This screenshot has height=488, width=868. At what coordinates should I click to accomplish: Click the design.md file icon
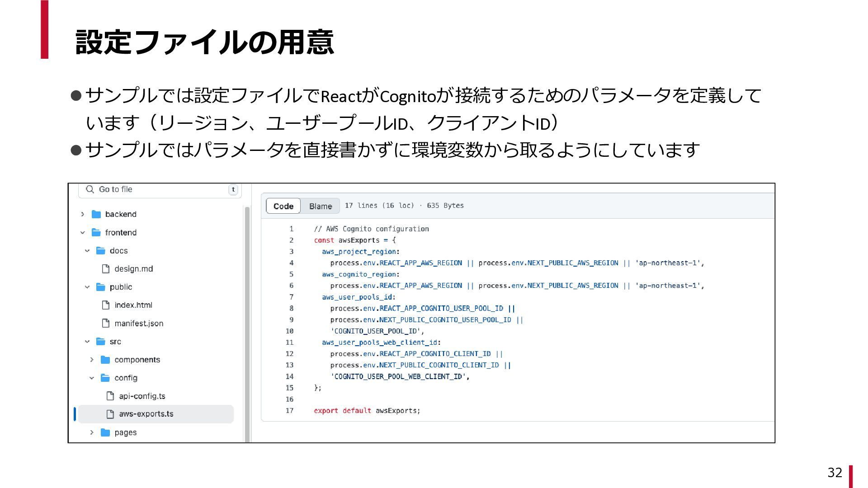tap(106, 269)
